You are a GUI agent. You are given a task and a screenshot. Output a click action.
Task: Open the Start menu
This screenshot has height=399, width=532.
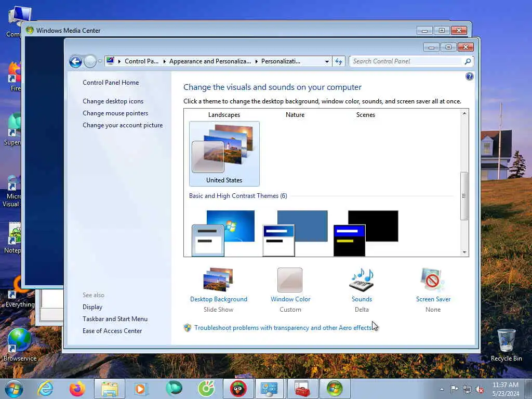(14, 389)
